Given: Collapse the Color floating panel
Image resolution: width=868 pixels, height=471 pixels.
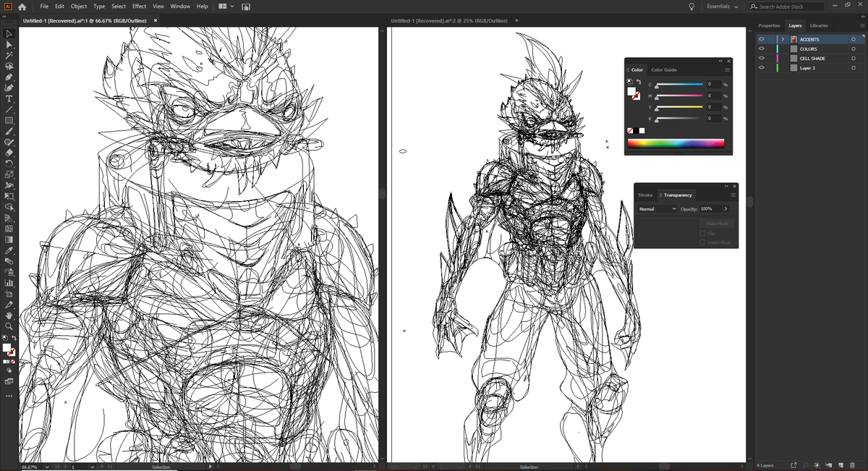Looking at the screenshot, I should point(721,61).
